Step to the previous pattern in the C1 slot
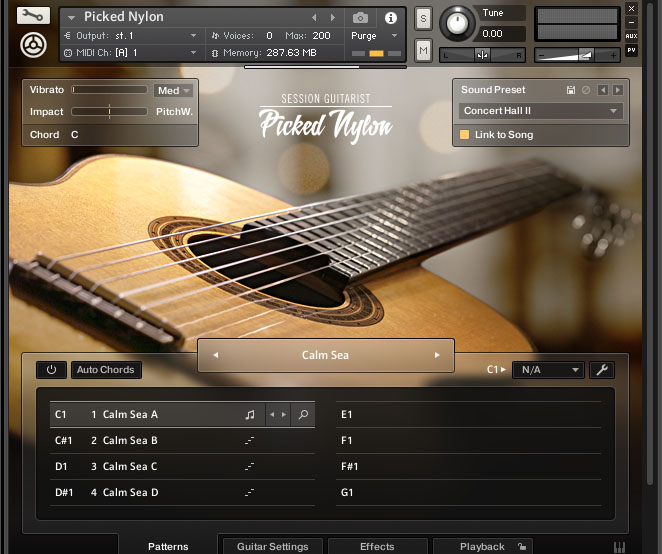 pos(272,415)
